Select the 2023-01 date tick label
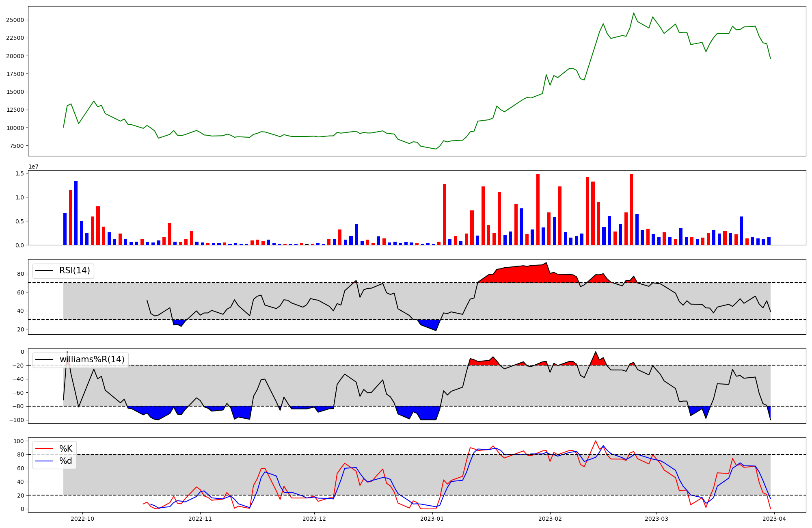The width and height of the screenshot is (812, 528). 432,519
